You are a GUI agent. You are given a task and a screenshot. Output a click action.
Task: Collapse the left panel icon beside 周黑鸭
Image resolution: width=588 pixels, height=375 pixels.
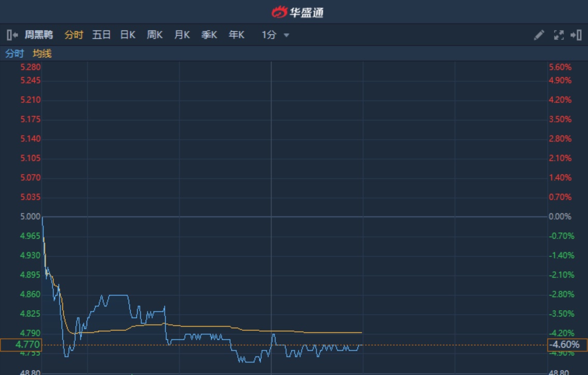[12, 35]
